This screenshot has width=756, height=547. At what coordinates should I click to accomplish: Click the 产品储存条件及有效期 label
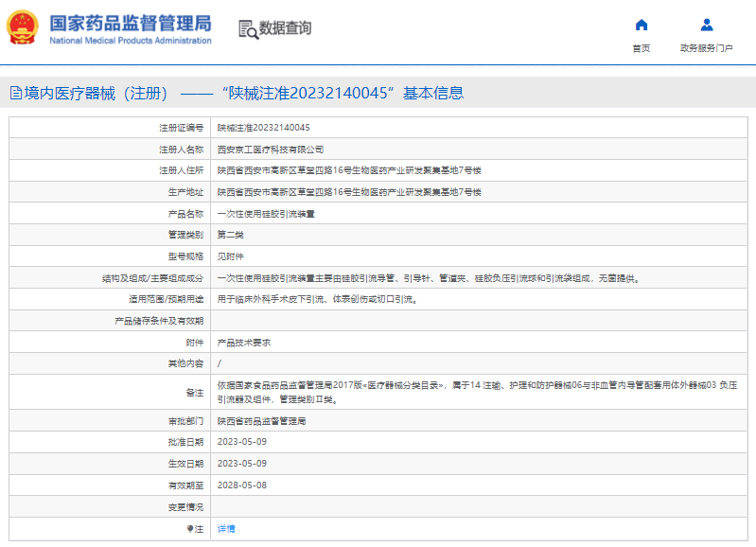pos(159,321)
